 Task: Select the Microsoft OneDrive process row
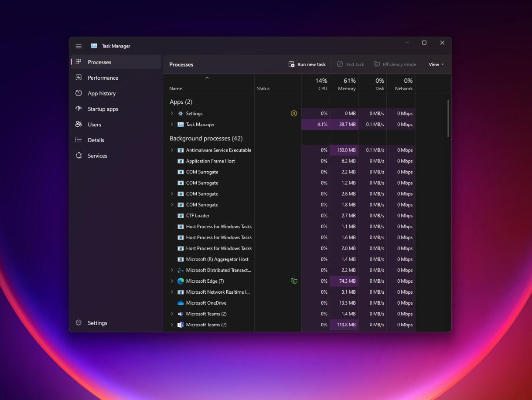pyautogui.click(x=290, y=303)
